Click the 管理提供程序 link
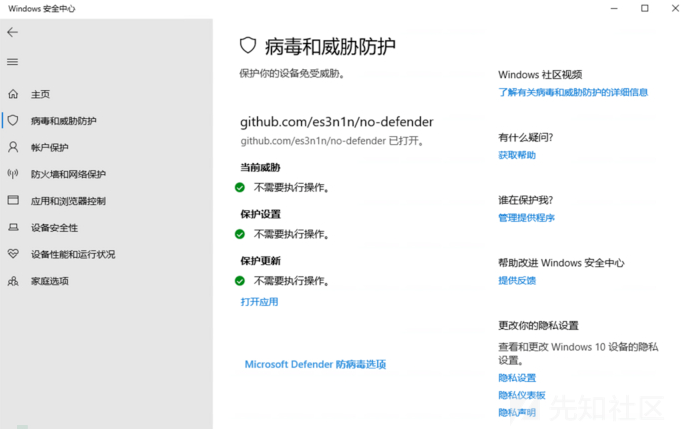Image resolution: width=681 pixels, height=429 pixels. [x=526, y=218]
